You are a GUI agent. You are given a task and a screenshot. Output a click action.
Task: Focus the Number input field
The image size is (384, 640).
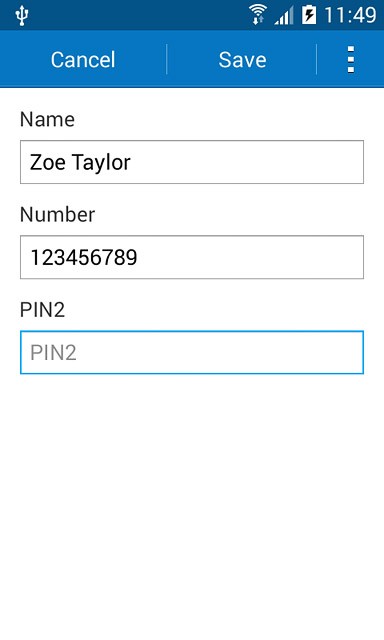[x=192, y=257]
